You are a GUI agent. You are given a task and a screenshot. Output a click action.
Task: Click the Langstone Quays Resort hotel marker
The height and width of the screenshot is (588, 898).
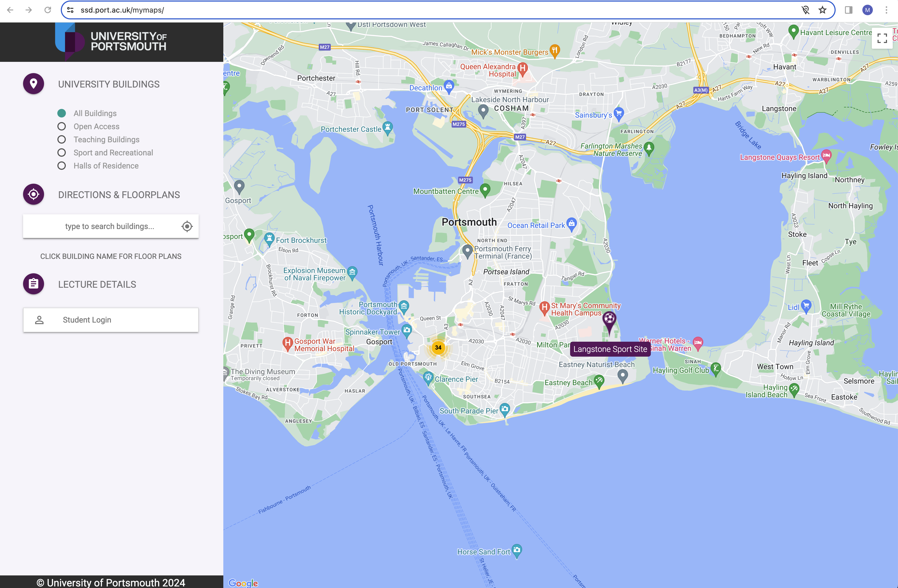[x=826, y=156]
